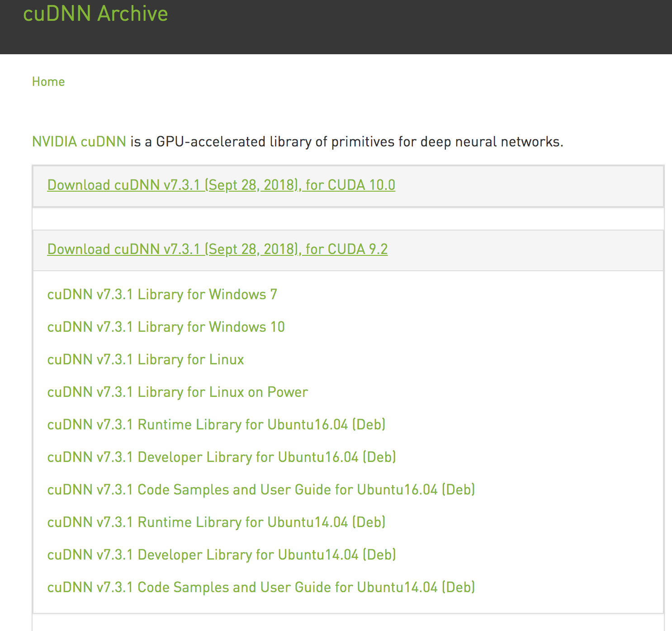This screenshot has width=672, height=631.
Task: Click the NVIDIA cuDNN link in description
Action: click(79, 142)
